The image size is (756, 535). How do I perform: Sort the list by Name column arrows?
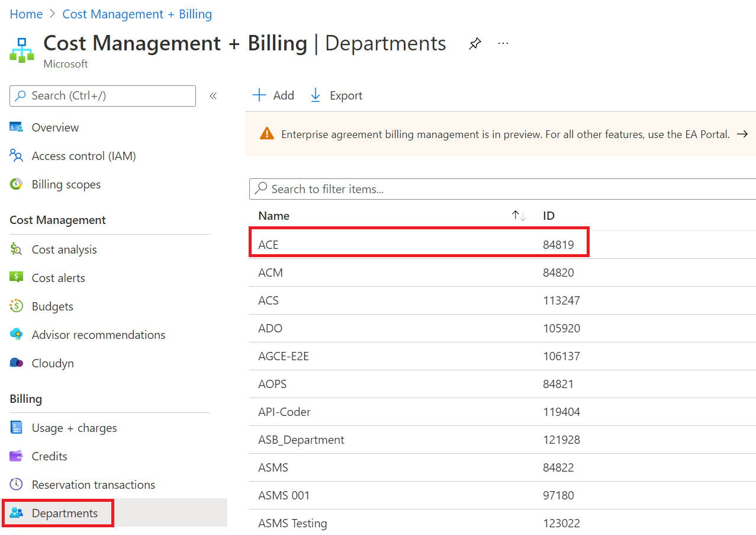(519, 216)
